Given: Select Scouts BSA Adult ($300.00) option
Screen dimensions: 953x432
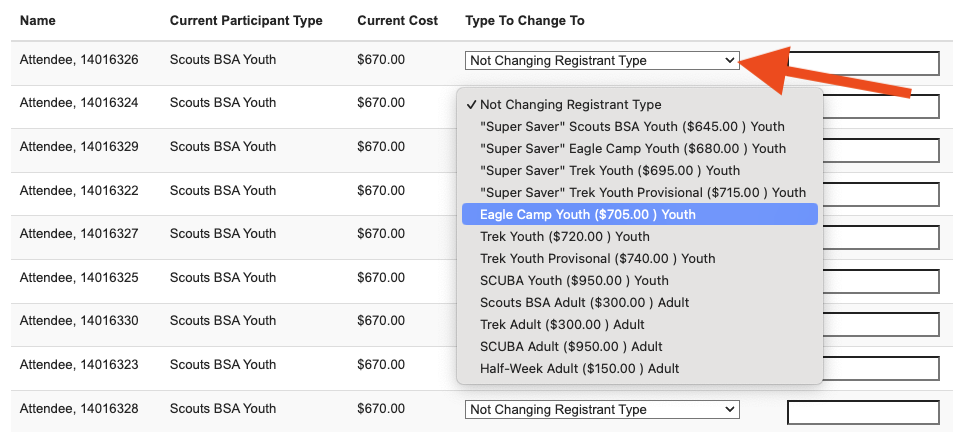Looking at the screenshot, I should click(x=584, y=303).
